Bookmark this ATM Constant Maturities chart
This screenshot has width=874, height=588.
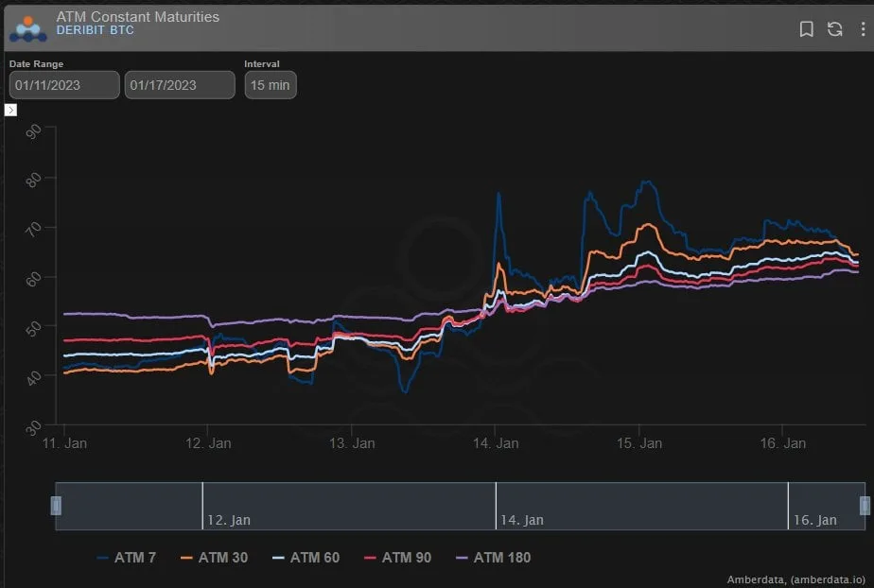[806, 29]
